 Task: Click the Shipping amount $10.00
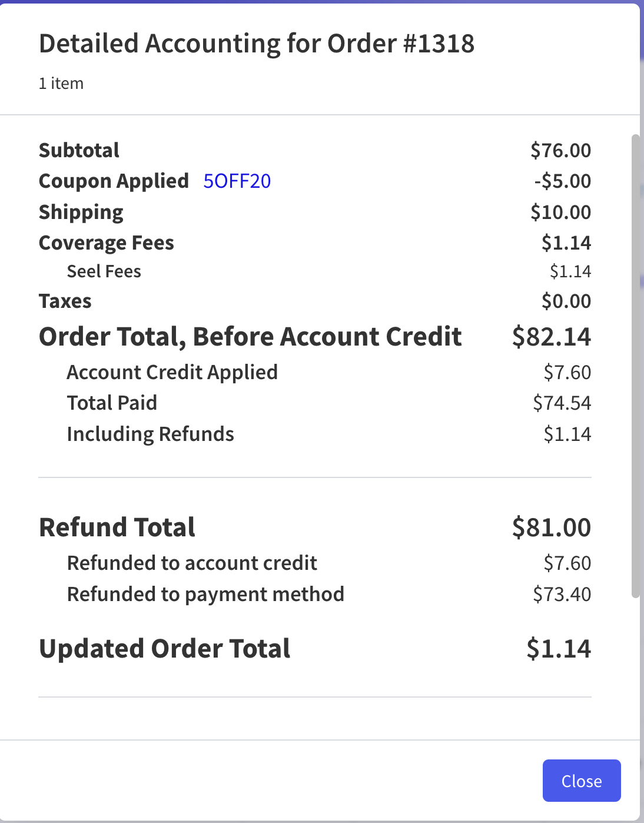point(560,212)
